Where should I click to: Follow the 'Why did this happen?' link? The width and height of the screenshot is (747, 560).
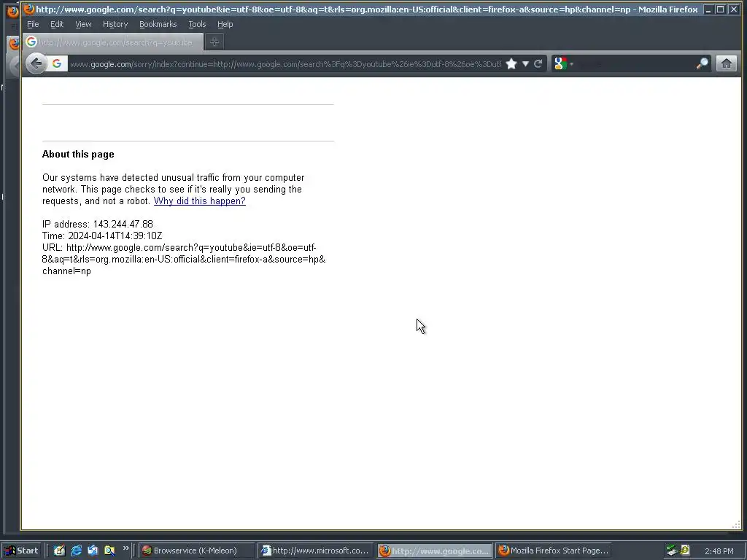[x=200, y=201]
